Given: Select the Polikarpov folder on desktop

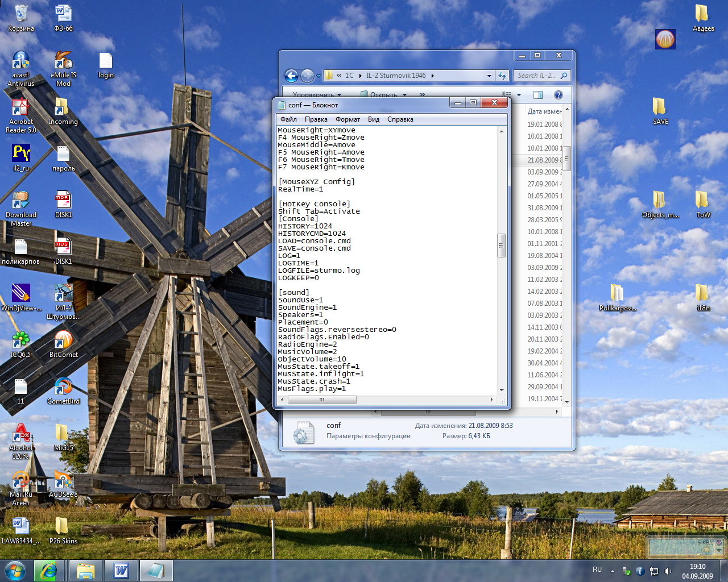Looking at the screenshot, I should click(618, 298).
